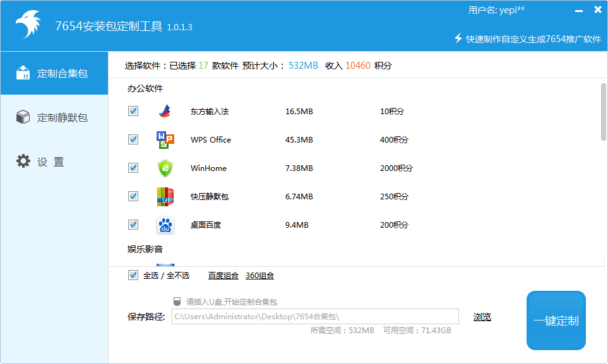Image resolution: width=608 pixels, height=364 pixels.
Task: Click the 所需空间：532MB text
Action: point(342,331)
